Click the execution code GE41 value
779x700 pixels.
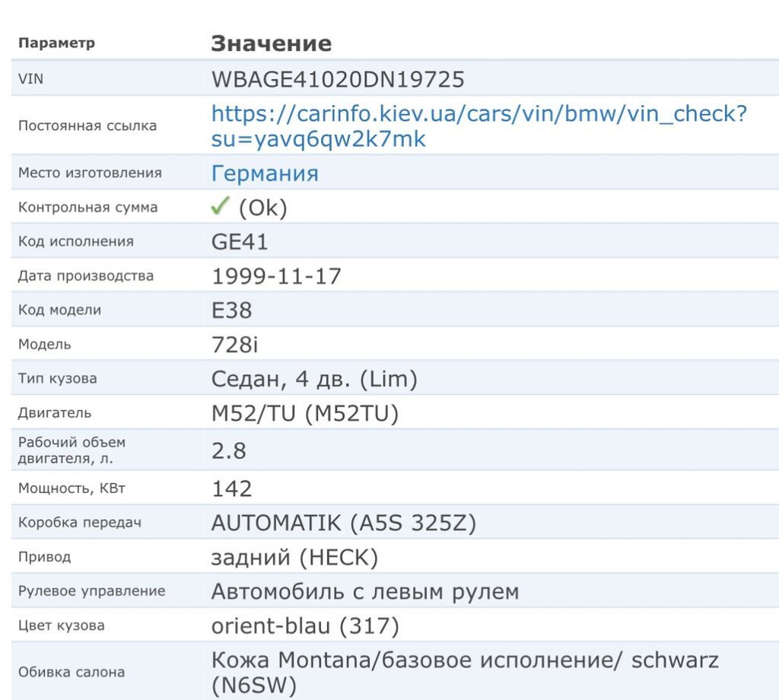(x=240, y=242)
